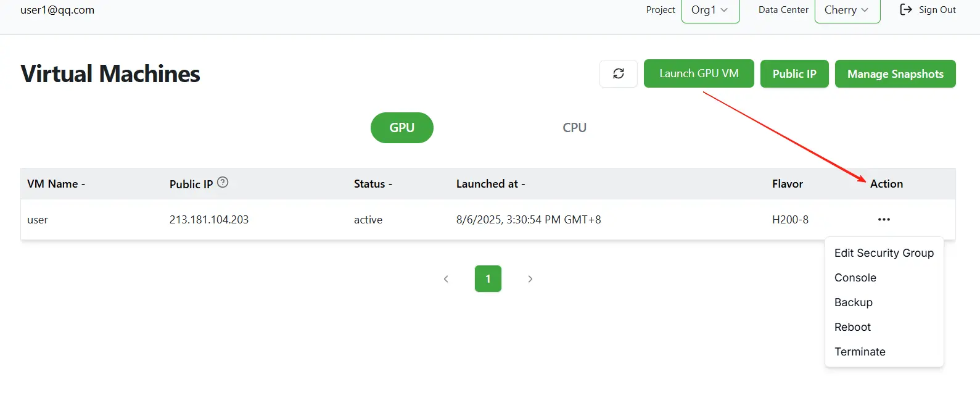This screenshot has width=980, height=395.
Task: Expand the Org1 project dropdown
Action: pyautogui.click(x=710, y=10)
